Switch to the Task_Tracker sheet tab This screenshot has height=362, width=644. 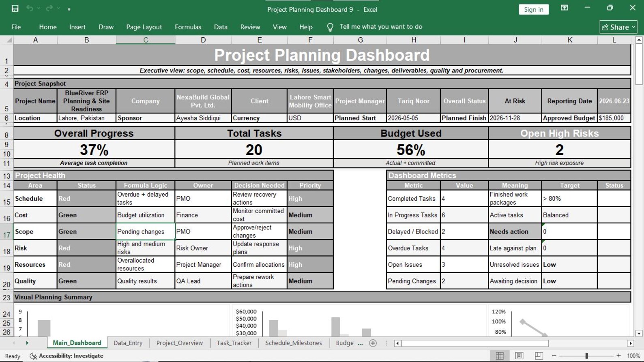coord(234,343)
